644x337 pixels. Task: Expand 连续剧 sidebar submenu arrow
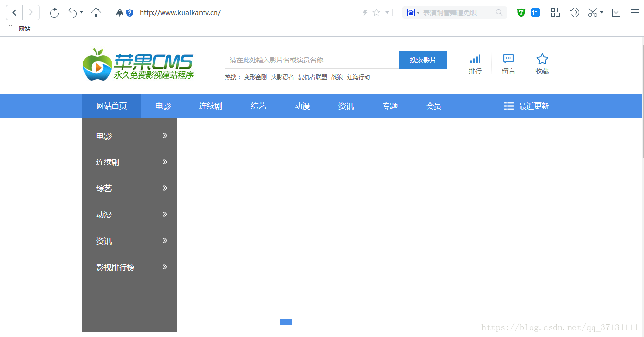click(165, 162)
